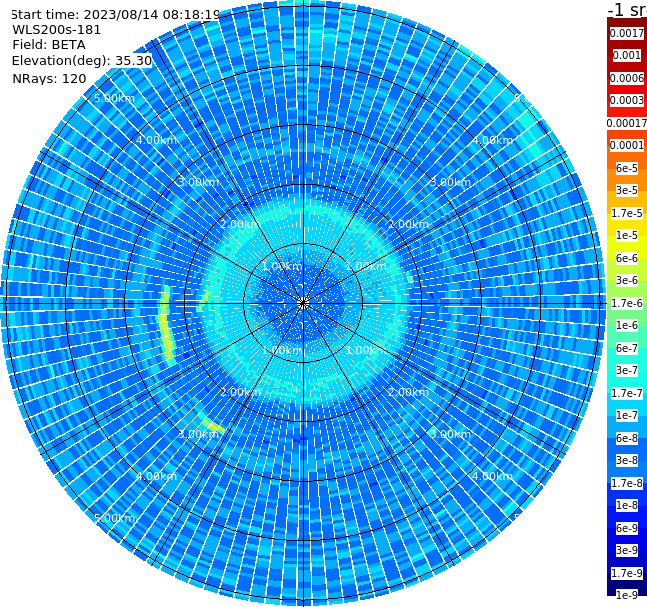Select the 6e-6 colorbar label

[627, 258]
